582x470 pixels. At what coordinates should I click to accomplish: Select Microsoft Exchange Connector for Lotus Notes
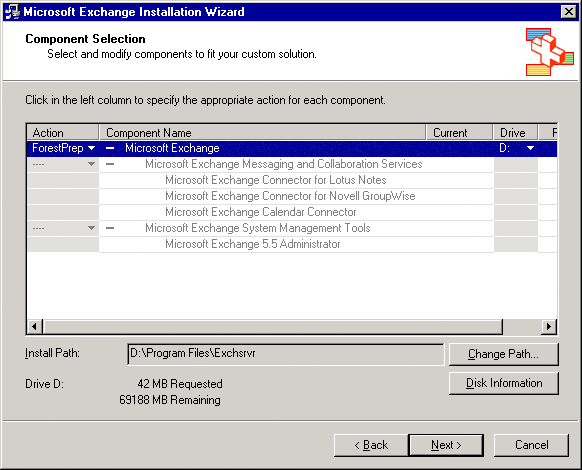pyautogui.click(x=276, y=180)
